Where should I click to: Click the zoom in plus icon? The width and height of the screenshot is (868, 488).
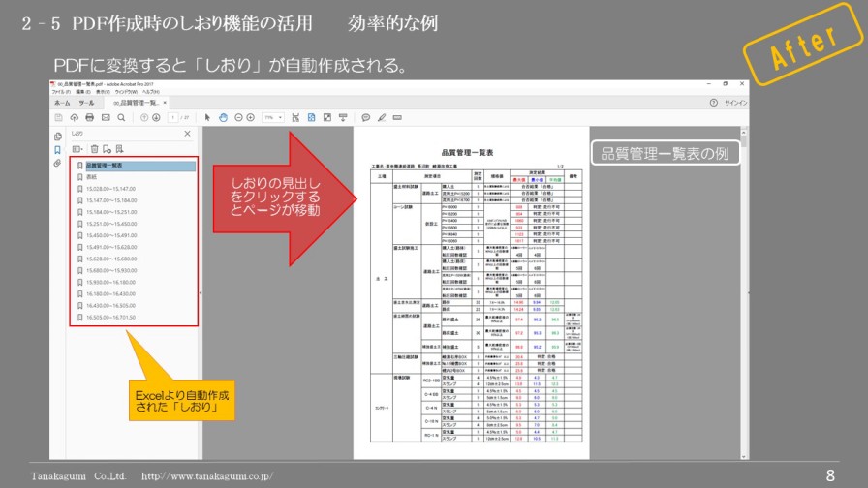[251, 117]
